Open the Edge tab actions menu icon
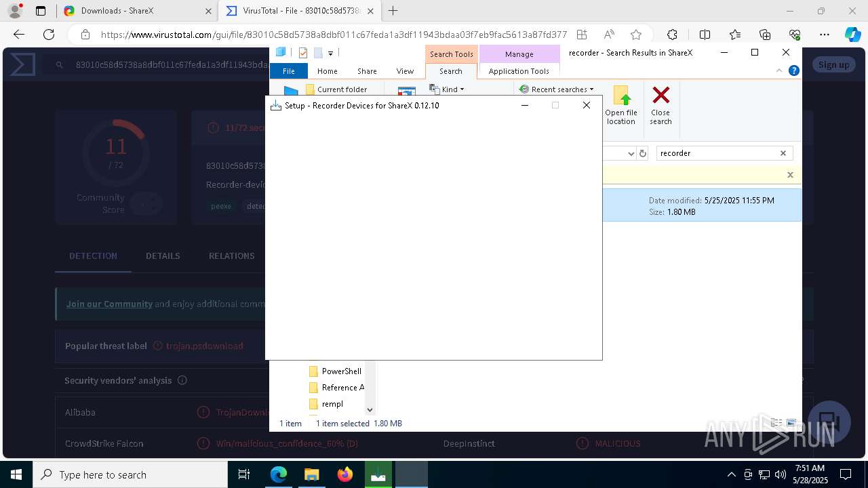The width and height of the screenshot is (868, 488). 41,11
